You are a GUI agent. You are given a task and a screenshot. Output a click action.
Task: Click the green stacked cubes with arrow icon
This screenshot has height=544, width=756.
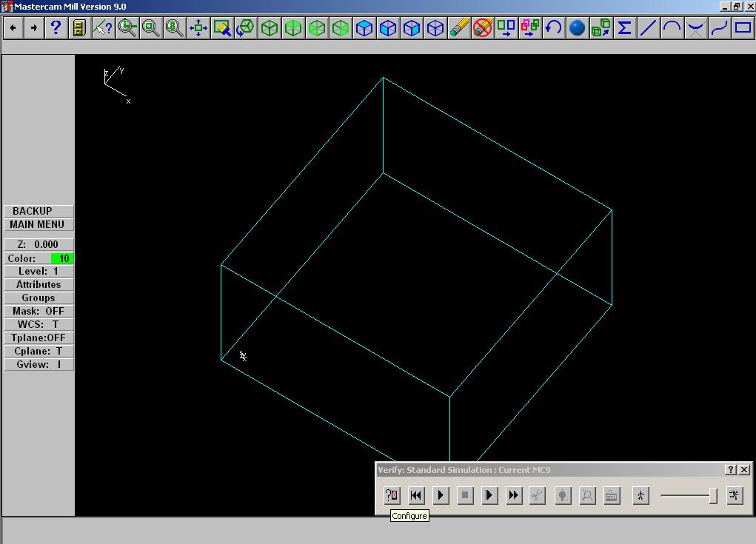(x=601, y=28)
